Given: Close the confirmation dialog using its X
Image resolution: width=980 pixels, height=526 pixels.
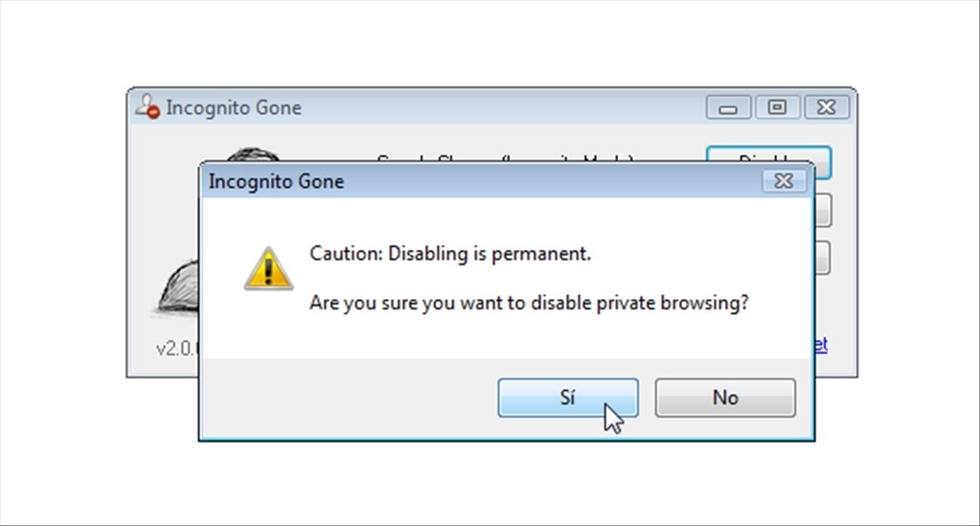Looking at the screenshot, I should tap(784, 181).
